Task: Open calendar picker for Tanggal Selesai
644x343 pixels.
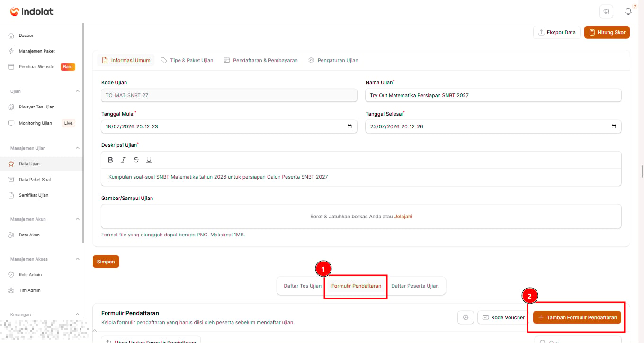Action: click(614, 126)
